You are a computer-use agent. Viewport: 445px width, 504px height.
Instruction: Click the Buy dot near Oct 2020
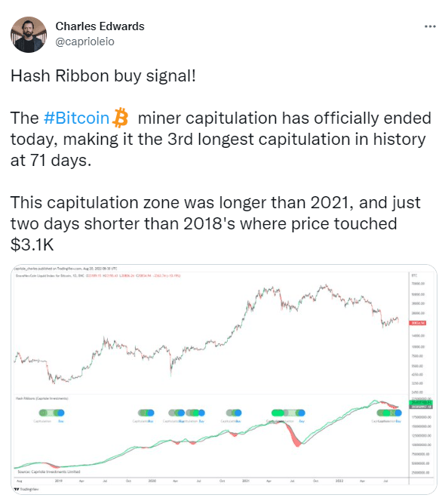click(238, 413)
